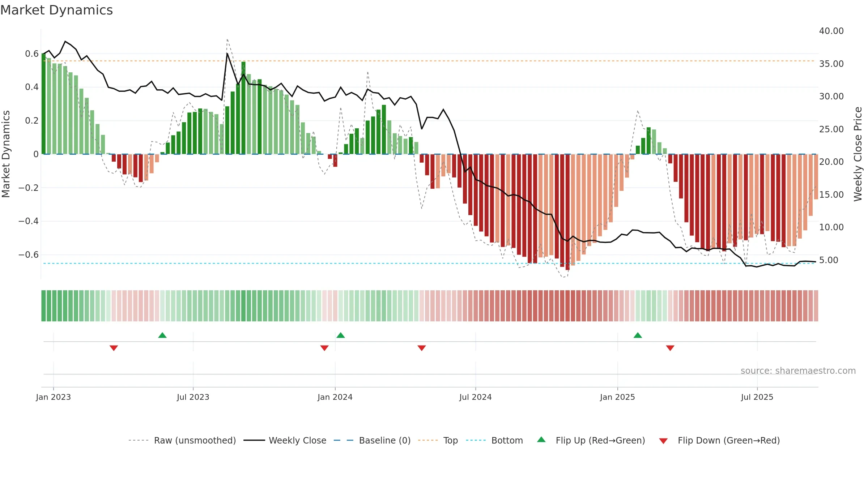This screenshot has width=868, height=488.
Task: Click the red flip-down marker around April 2024
Action: 422,348
